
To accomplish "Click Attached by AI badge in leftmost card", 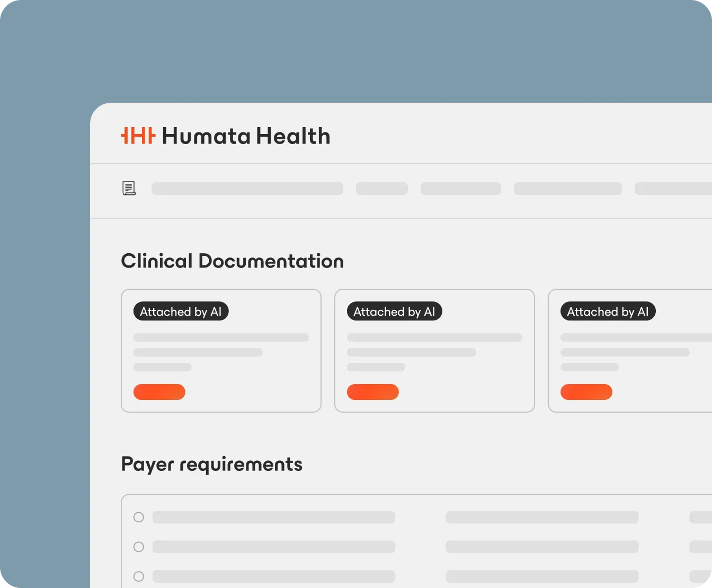I will point(181,311).
